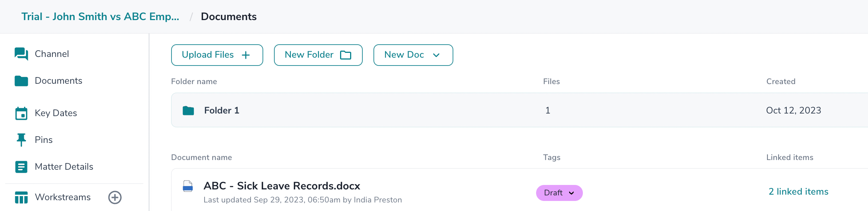868x211 pixels.
Task: Open the New Doc dropdown
Action: coord(413,55)
